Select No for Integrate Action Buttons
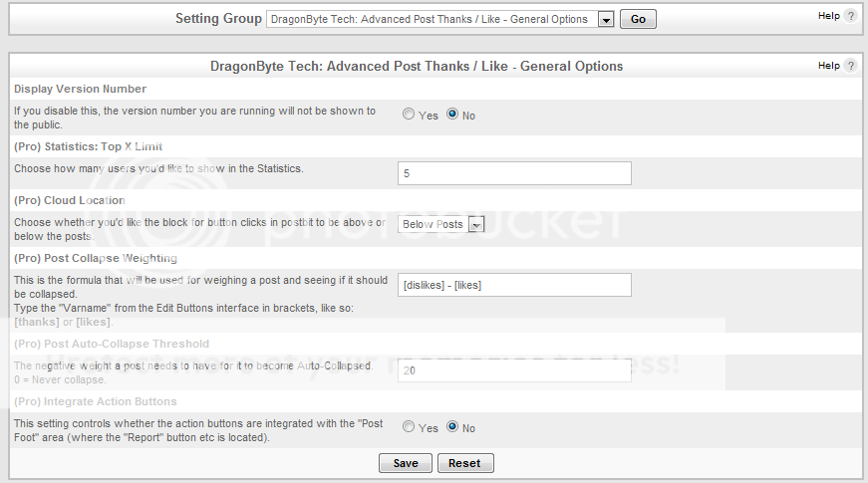This screenshot has width=868, height=483. pos(452,426)
